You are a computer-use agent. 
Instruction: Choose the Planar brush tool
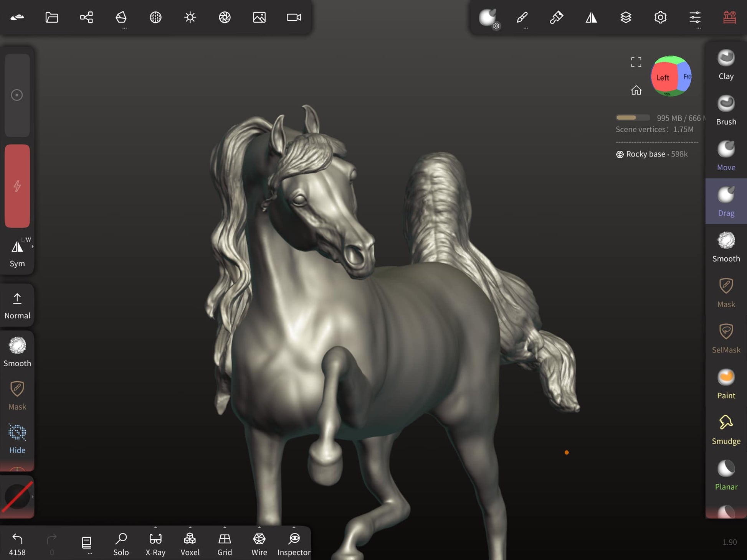pyautogui.click(x=726, y=475)
